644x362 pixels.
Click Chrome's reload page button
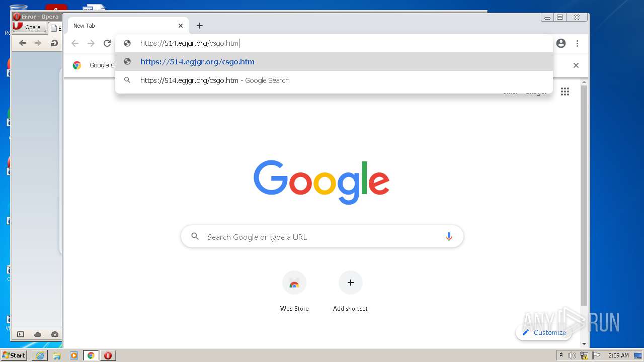tap(107, 43)
